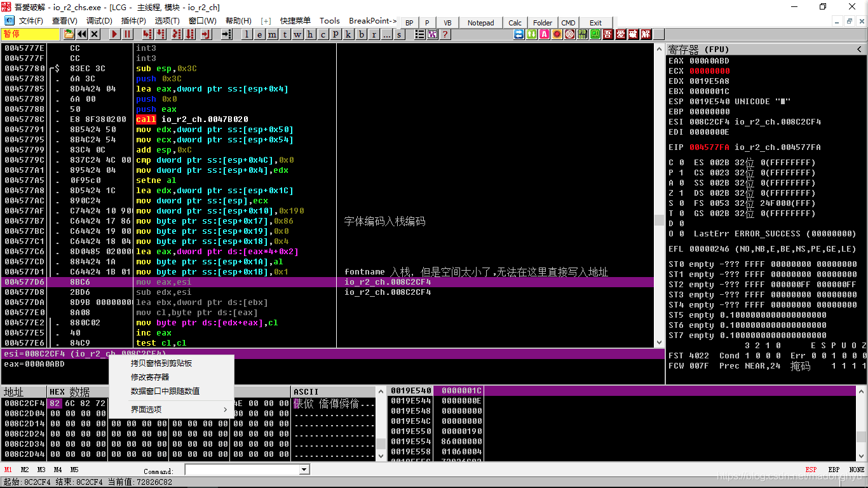Screen dimensions: 868x488
Task: Open the 插件(P) menu
Action: 133,21
